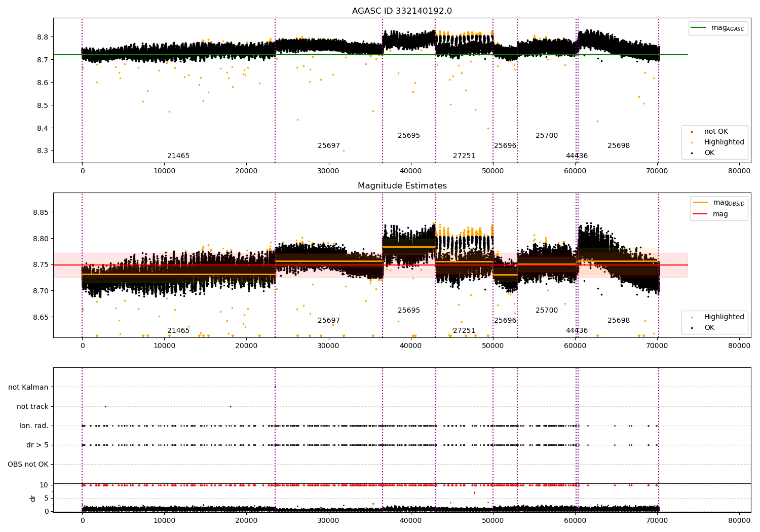760x532 pixels.
Task: Click OBSID label 25697 in the top plot
Action: click(329, 146)
